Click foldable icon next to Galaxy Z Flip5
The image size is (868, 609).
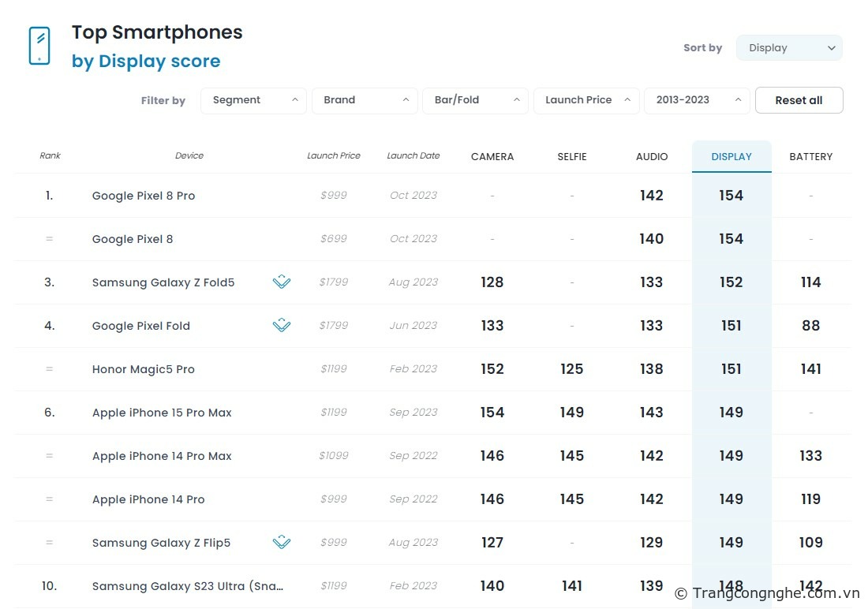click(282, 543)
